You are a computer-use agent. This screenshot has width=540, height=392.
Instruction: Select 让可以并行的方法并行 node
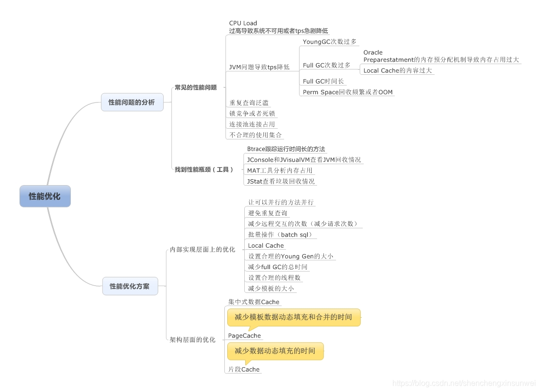point(281,202)
